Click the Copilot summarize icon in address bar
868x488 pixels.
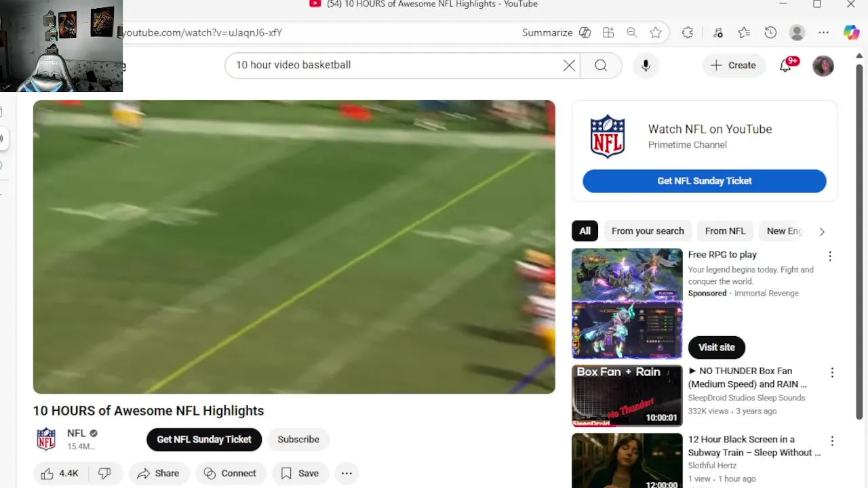tap(585, 33)
